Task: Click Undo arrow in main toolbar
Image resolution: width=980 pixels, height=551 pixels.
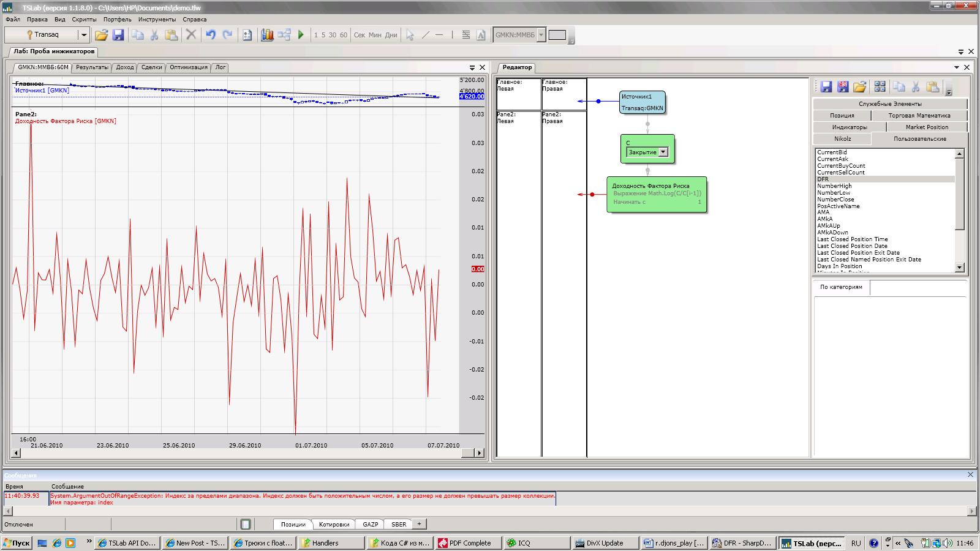Action: coord(211,35)
